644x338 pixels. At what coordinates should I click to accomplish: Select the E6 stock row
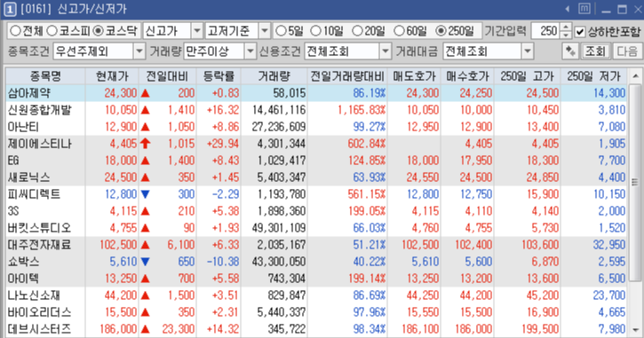(316, 161)
